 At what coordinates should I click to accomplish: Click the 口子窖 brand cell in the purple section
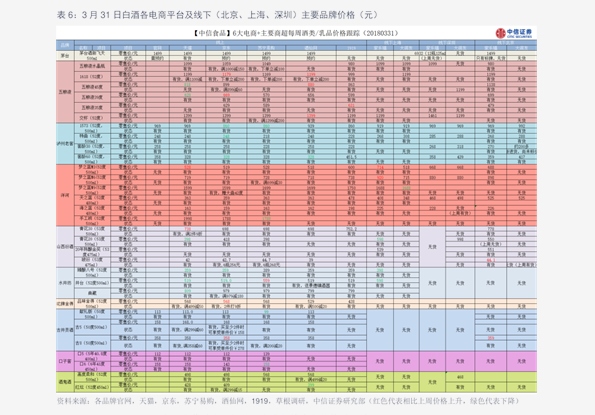click(x=65, y=361)
